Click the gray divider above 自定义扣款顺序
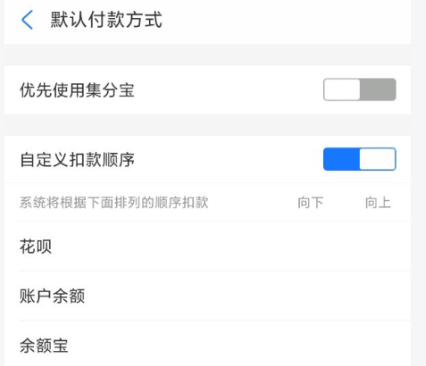This screenshot has height=366, width=426. [x=207, y=125]
